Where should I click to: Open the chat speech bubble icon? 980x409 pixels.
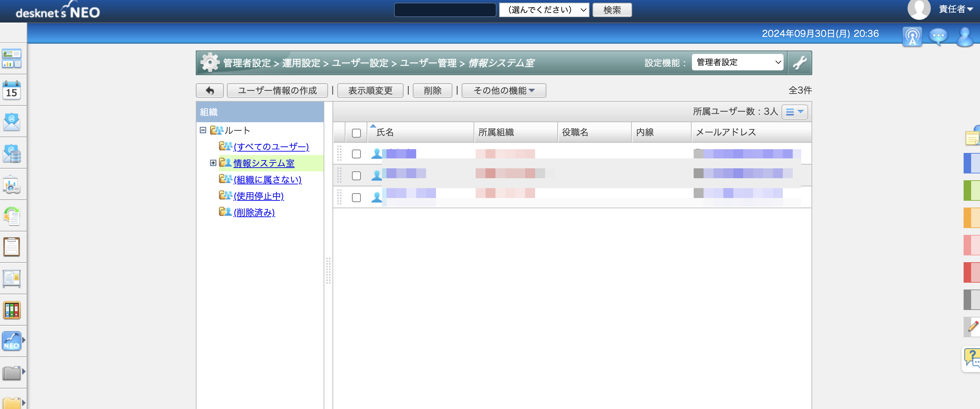point(938,37)
